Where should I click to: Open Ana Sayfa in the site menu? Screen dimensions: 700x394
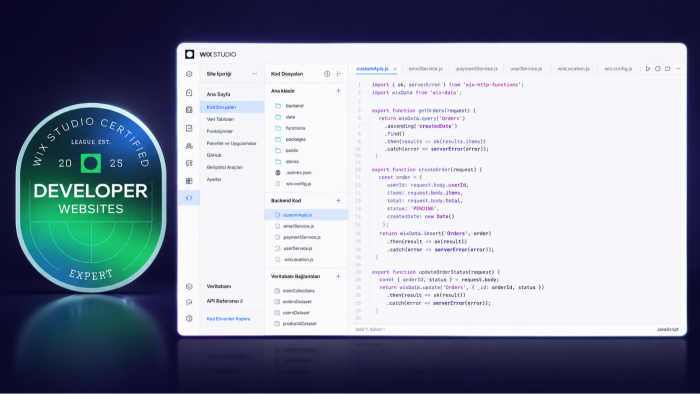tap(218, 94)
